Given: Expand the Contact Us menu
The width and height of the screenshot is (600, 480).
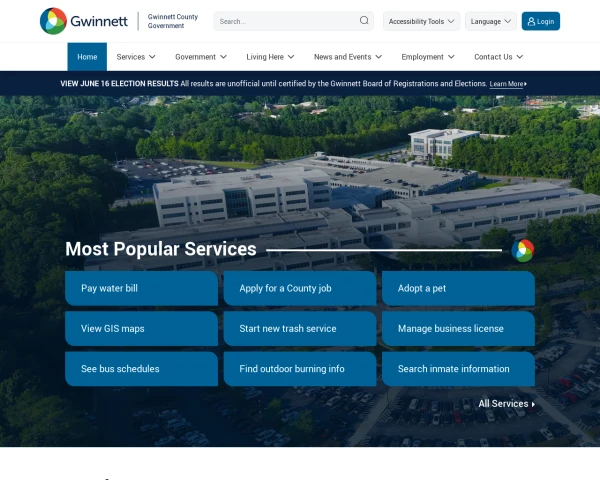Looking at the screenshot, I should pyautogui.click(x=498, y=57).
